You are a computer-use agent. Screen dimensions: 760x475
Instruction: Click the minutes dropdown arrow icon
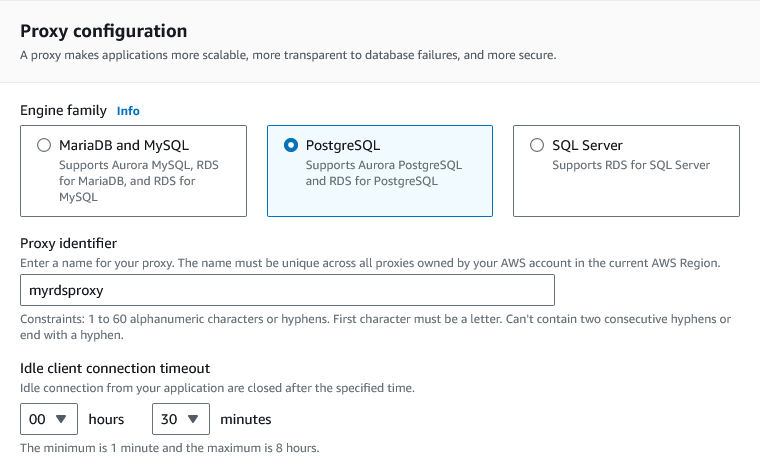193,419
